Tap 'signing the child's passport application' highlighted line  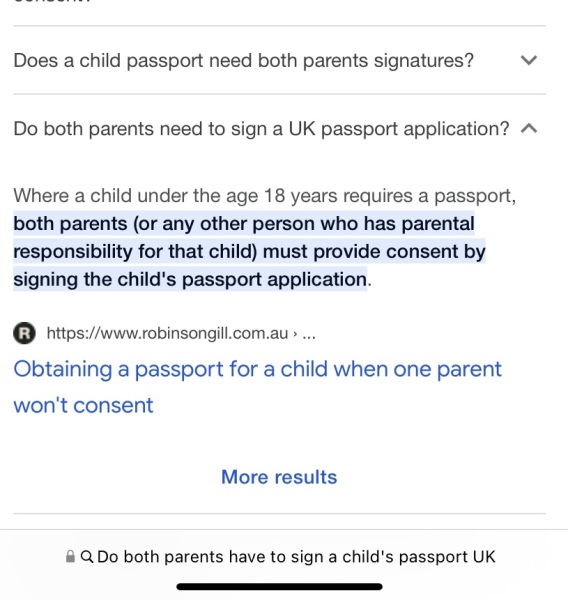click(190, 279)
